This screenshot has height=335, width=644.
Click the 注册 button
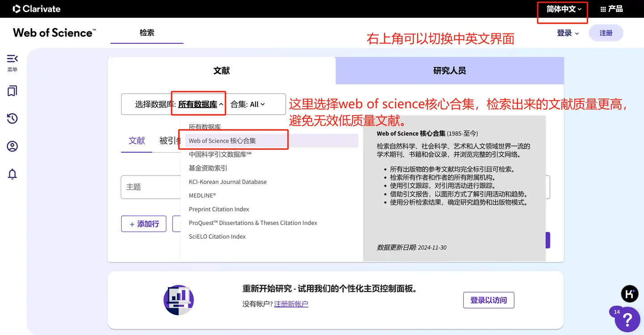pos(606,33)
